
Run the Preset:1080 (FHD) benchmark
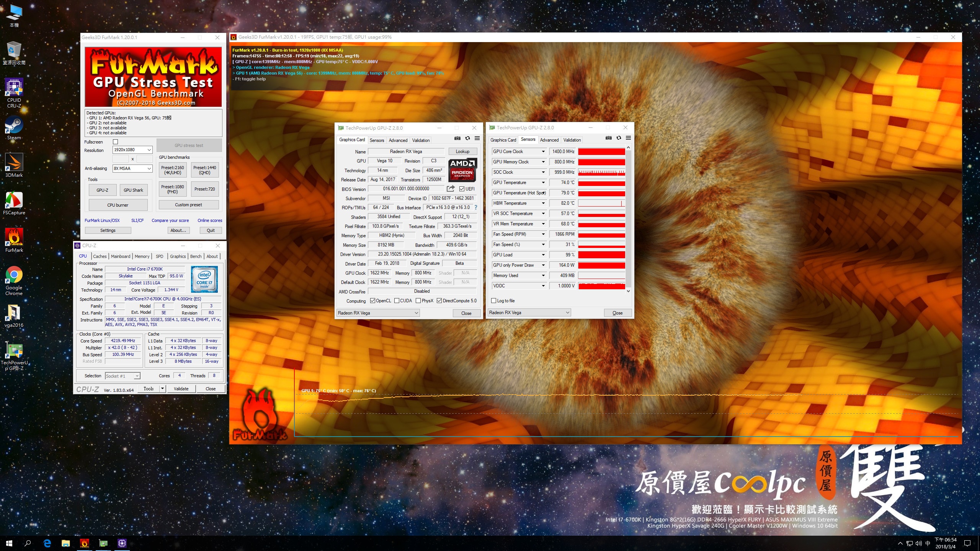tap(172, 189)
